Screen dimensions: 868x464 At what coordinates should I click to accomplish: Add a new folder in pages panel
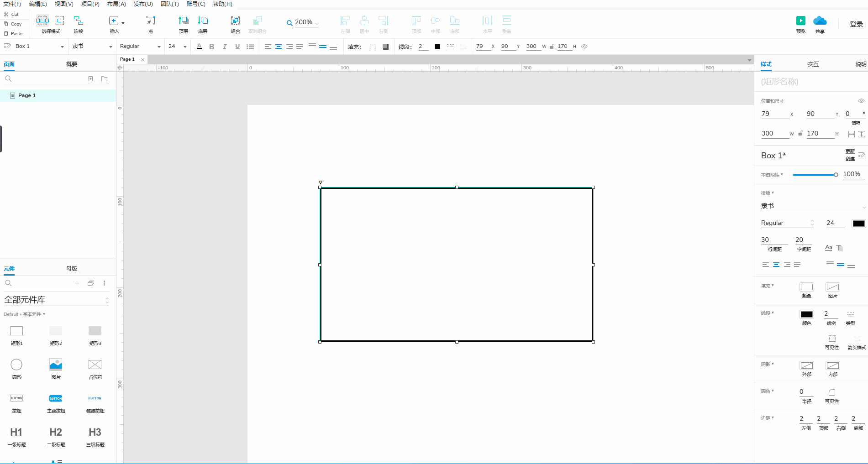104,79
